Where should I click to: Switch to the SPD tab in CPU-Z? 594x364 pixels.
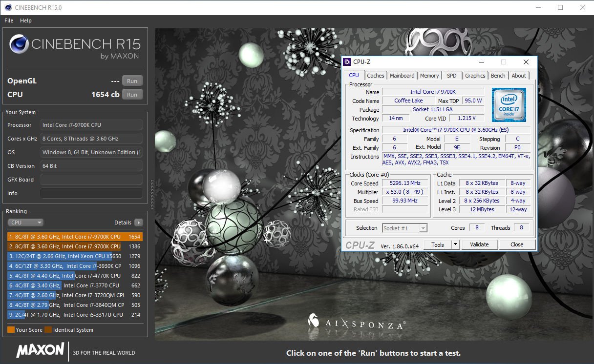point(452,76)
